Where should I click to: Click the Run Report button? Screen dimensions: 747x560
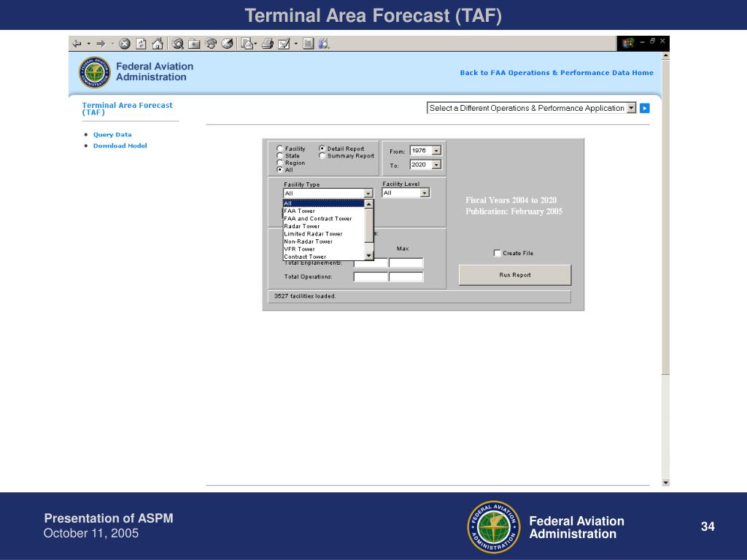(x=515, y=275)
